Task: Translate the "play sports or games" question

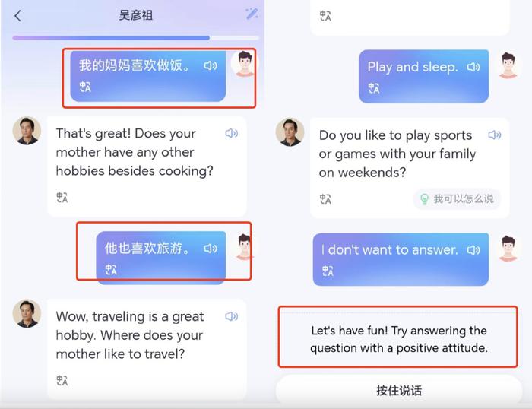Action: 325,199
